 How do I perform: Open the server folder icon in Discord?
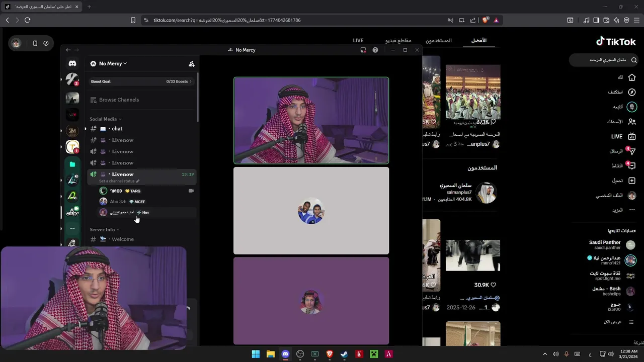point(72,164)
